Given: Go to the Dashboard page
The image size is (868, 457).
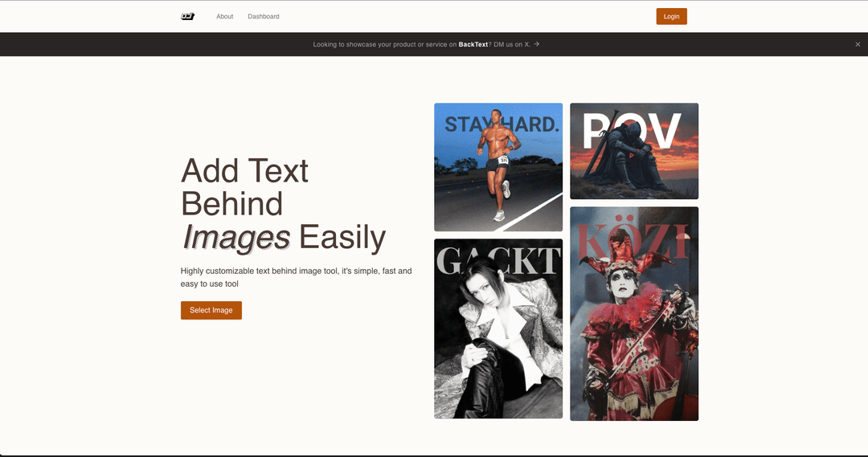Looking at the screenshot, I should tap(264, 16).
